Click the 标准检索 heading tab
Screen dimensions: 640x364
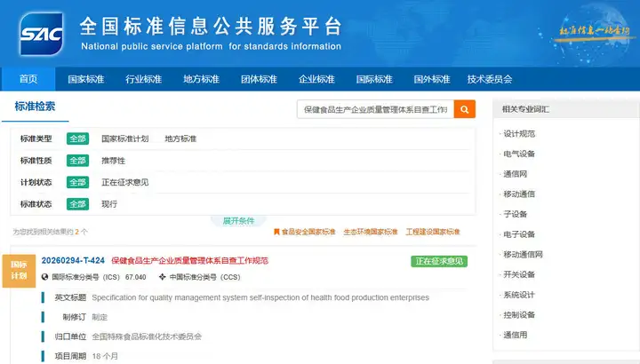35,107
